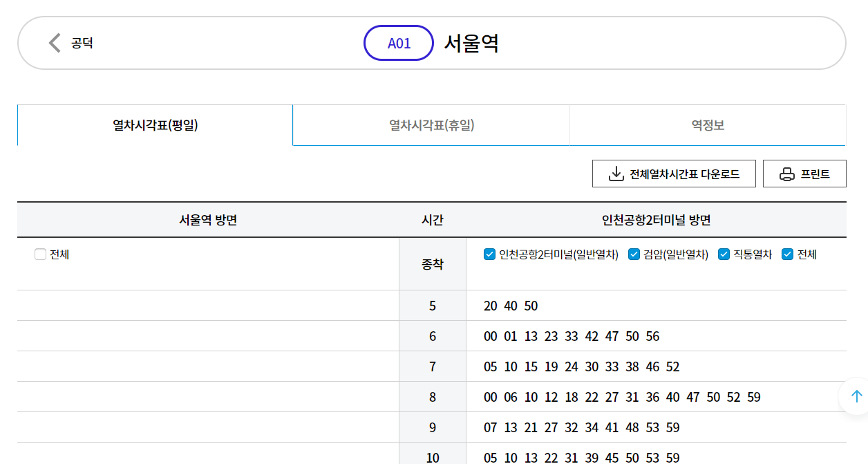The height and width of the screenshot is (464, 868).
Task: Uncheck the 검암(일반열차) checkbox
Action: [634, 254]
